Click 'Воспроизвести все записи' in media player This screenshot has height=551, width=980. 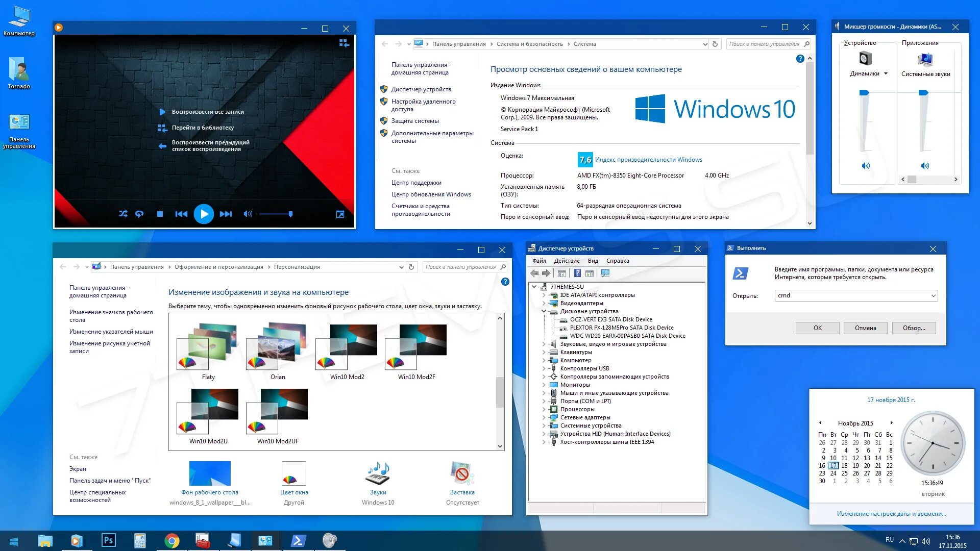[208, 112]
